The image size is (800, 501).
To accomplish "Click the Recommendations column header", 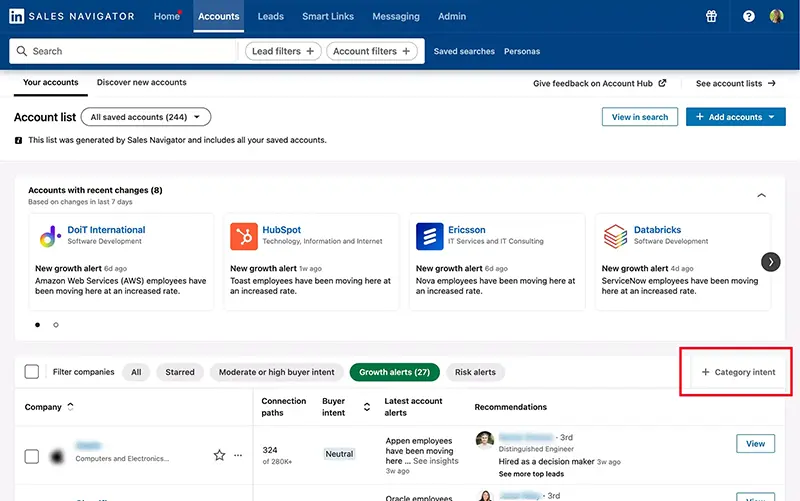I will tap(510, 407).
